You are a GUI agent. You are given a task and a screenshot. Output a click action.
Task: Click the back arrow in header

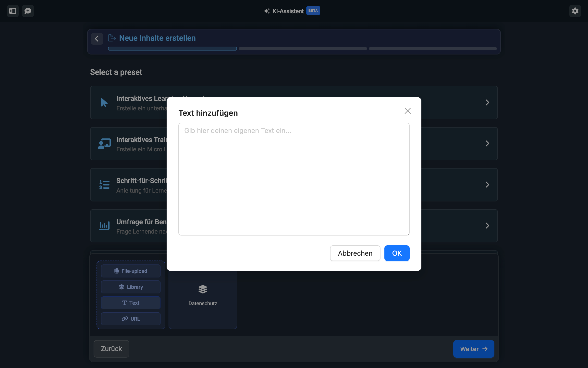point(97,39)
